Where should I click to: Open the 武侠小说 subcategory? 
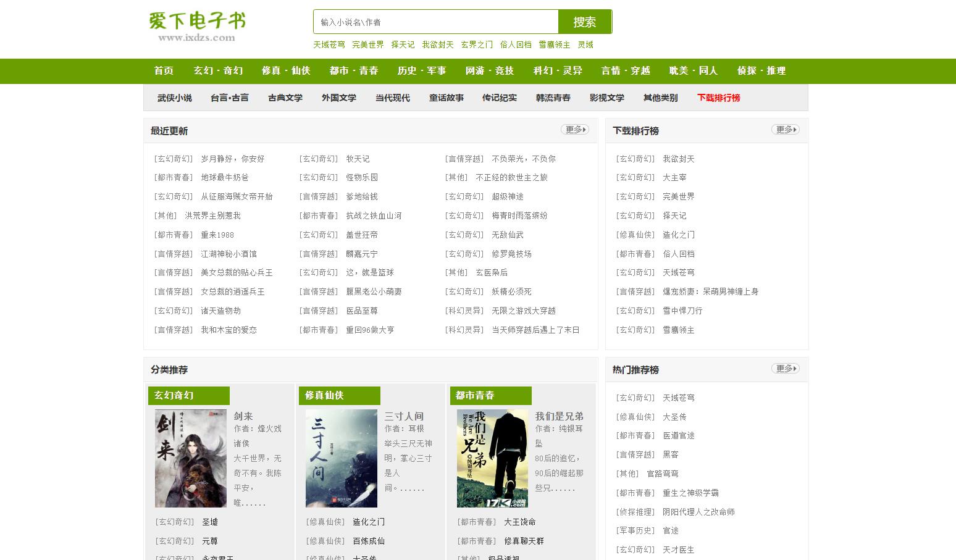(x=174, y=98)
